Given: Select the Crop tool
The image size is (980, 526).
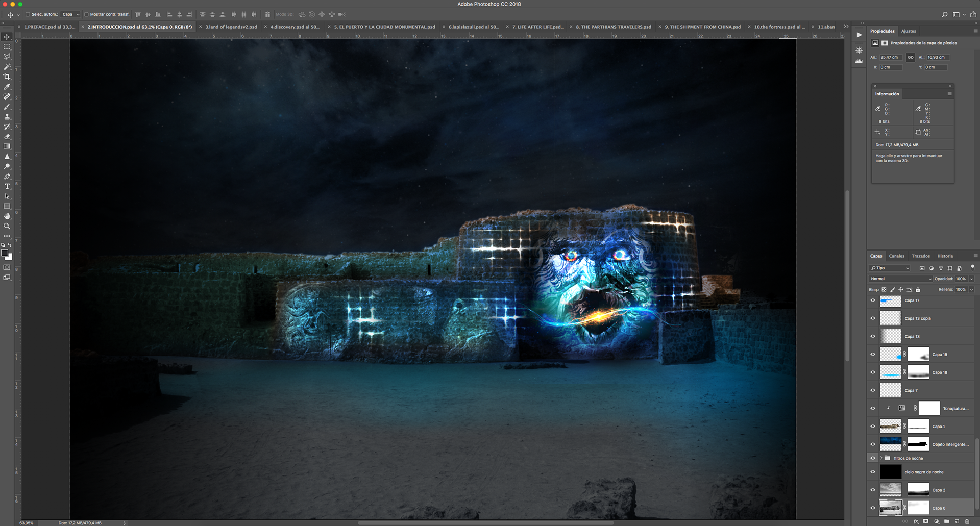Looking at the screenshot, I should point(7,77).
